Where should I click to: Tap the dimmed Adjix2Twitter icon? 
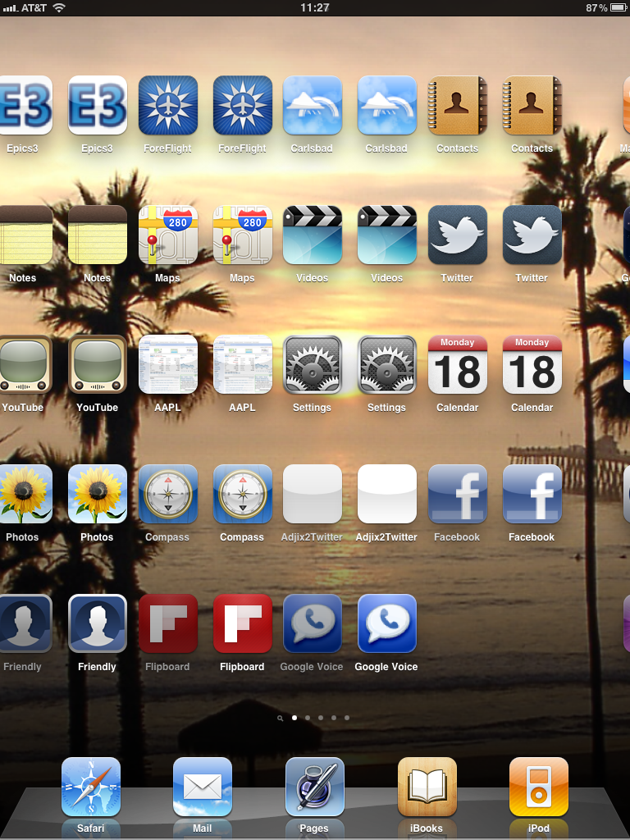point(313,494)
